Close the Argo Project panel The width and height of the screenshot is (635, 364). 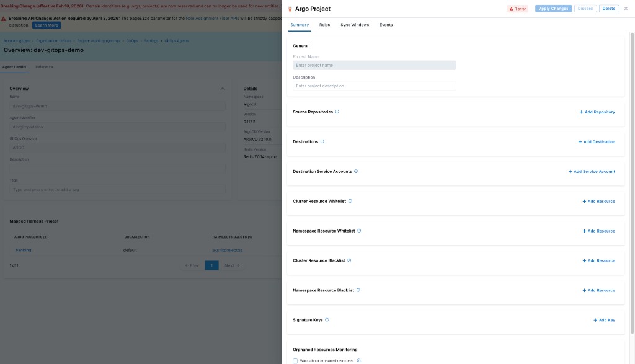coord(626,9)
